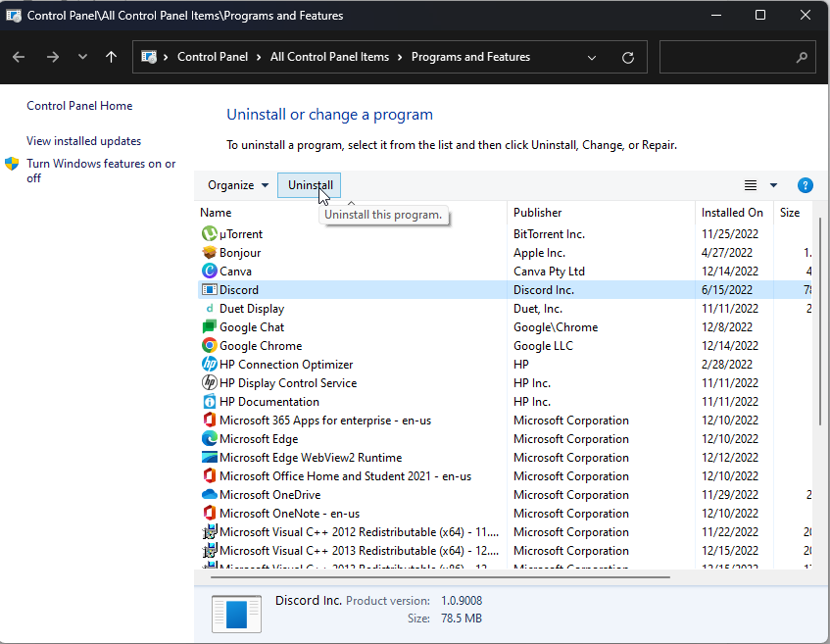Click the µTorrent program icon
830x644 pixels.
[x=209, y=234]
